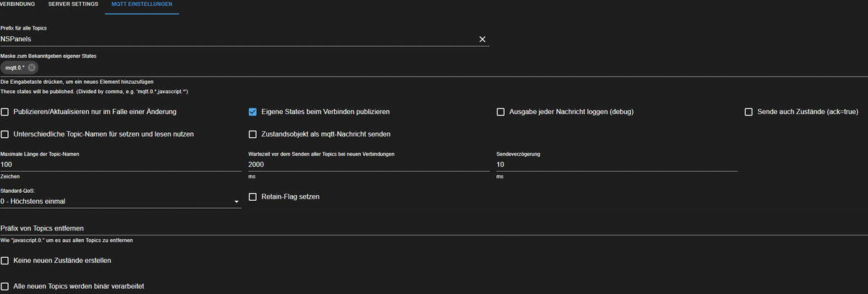Open the Server Settings tab

point(73,6)
